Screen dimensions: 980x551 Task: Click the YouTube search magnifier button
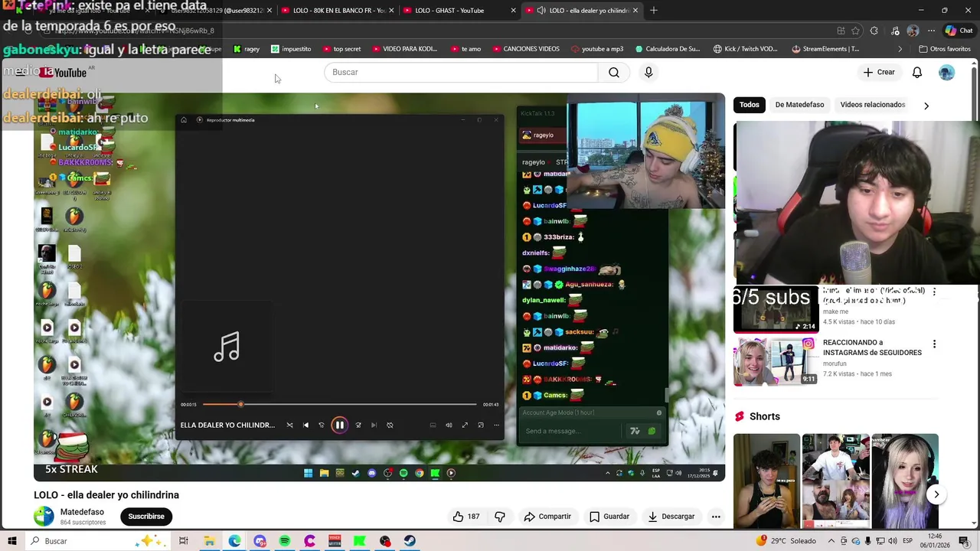coord(614,72)
